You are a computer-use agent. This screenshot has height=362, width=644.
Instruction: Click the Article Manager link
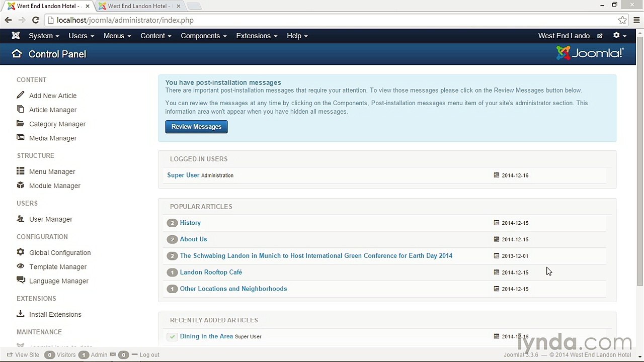tap(53, 110)
